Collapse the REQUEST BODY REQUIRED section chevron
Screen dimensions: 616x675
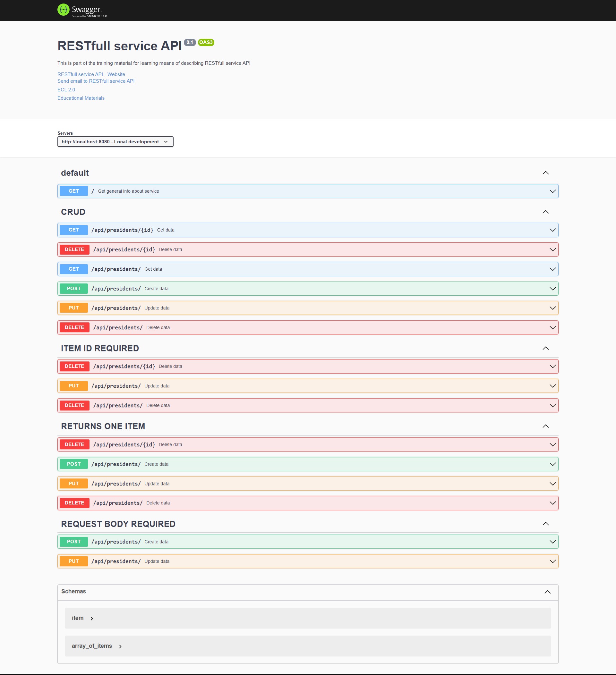[x=545, y=524]
